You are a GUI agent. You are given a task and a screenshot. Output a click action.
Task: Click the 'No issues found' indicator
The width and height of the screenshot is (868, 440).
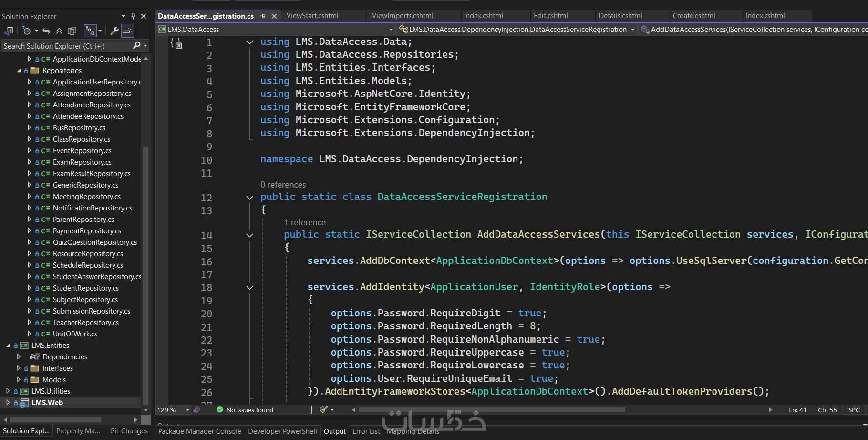tap(245, 409)
